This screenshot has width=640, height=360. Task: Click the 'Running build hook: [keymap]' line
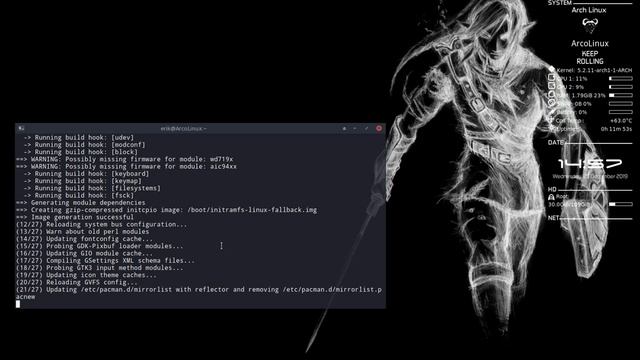[82, 181]
